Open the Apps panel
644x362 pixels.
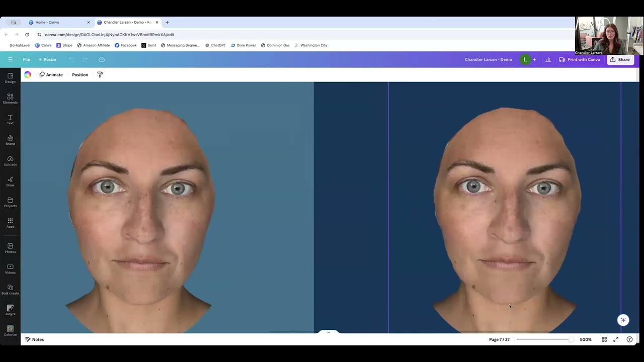pos(10,223)
